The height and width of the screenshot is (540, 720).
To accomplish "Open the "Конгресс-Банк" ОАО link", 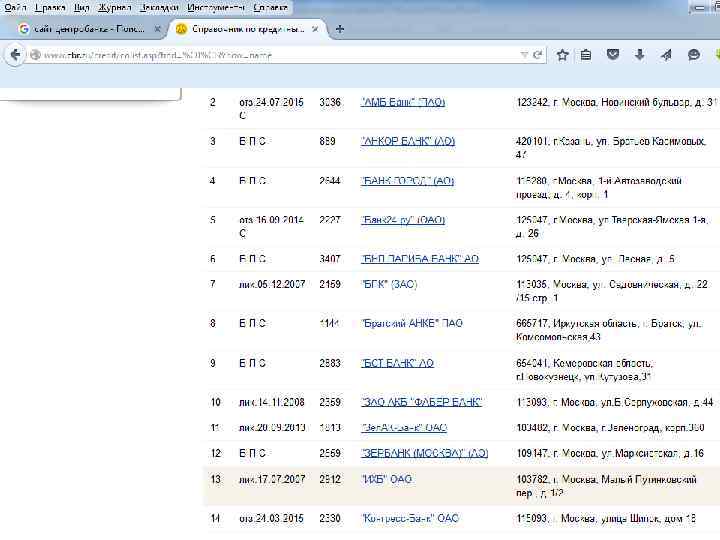I will tap(410, 518).
